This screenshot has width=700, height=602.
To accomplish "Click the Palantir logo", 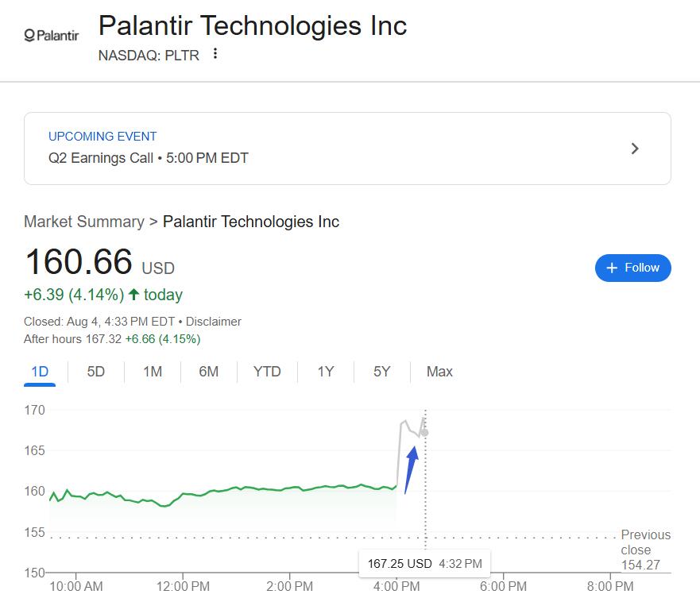I will (x=52, y=35).
